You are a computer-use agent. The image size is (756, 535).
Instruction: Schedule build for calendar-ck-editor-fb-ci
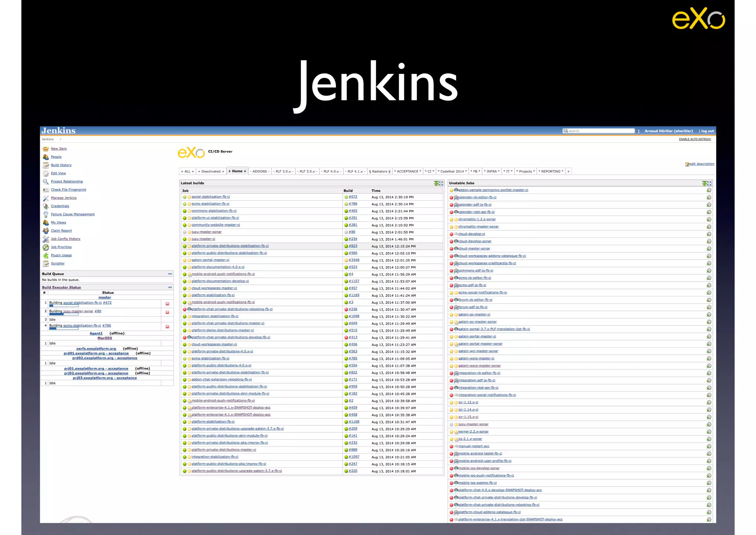point(709,198)
